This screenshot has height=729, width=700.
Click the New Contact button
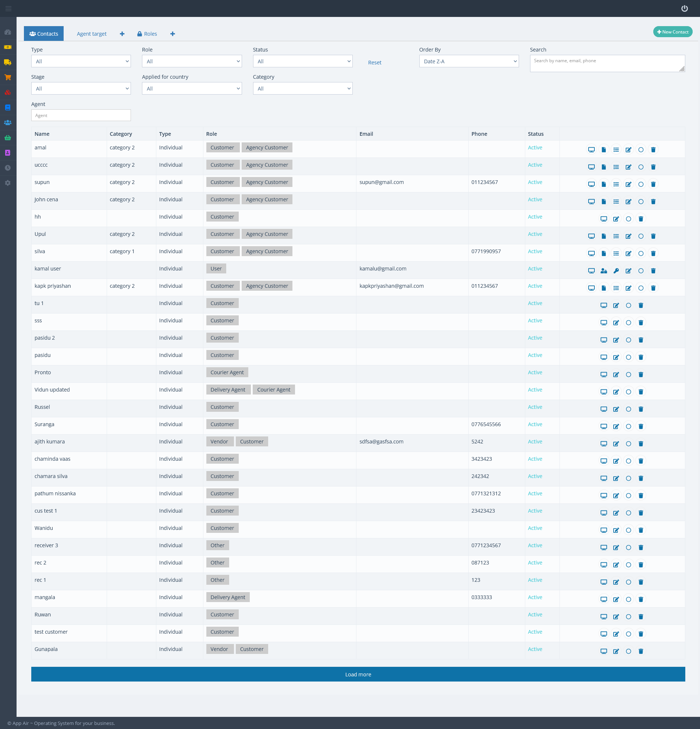click(672, 32)
